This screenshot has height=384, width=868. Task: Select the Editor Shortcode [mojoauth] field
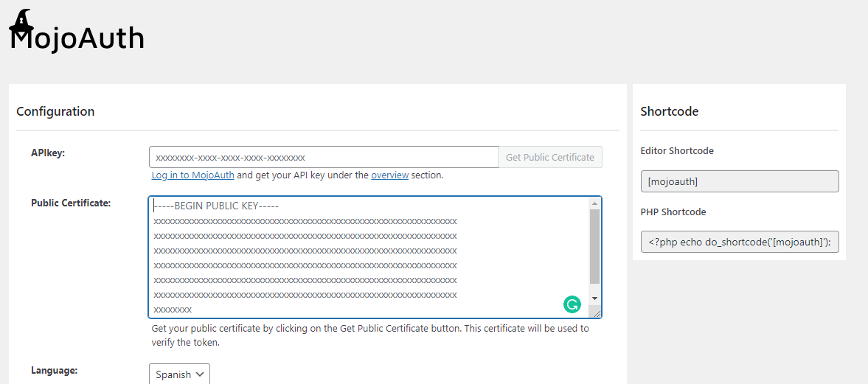coord(740,181)
